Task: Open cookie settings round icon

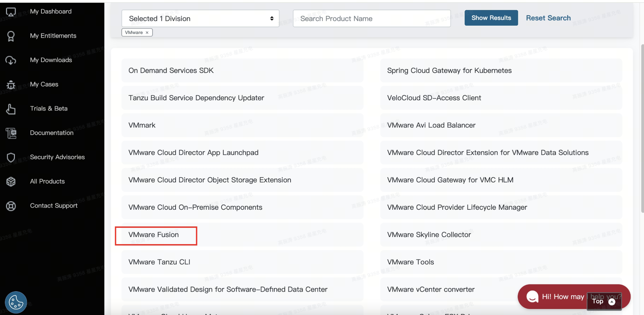Action: pos(16,302)
